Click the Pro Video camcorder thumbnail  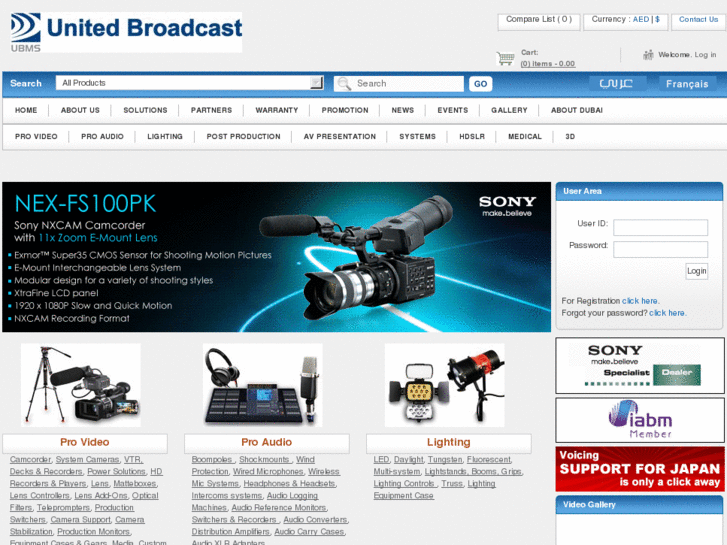[x=81, y=385]
